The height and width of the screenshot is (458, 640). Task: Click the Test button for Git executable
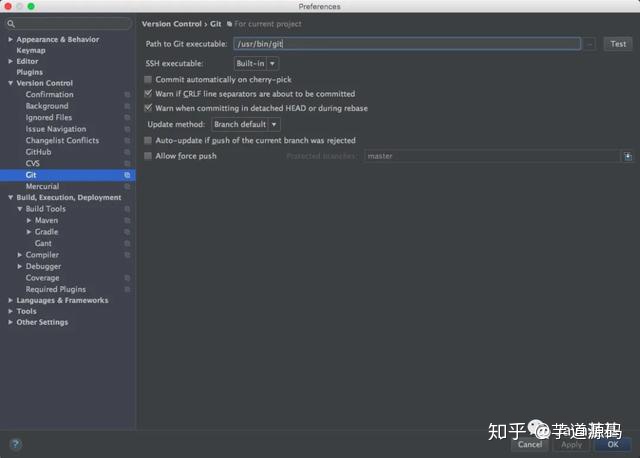pyautogui.click(x=618, y=44)
